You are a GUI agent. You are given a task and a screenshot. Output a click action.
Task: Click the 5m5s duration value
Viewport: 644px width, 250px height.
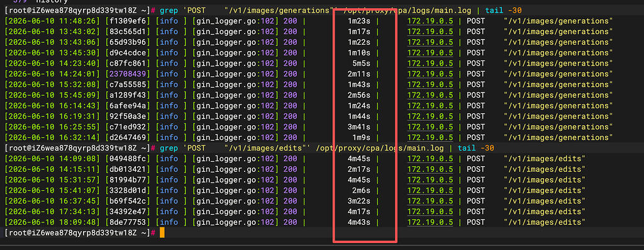pos(361,63)
